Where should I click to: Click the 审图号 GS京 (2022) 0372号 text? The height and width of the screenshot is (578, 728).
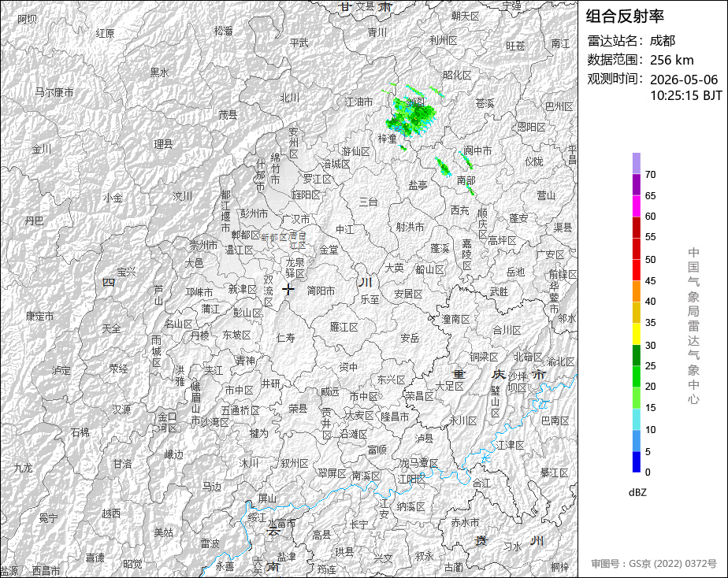(x=654, y=564)
